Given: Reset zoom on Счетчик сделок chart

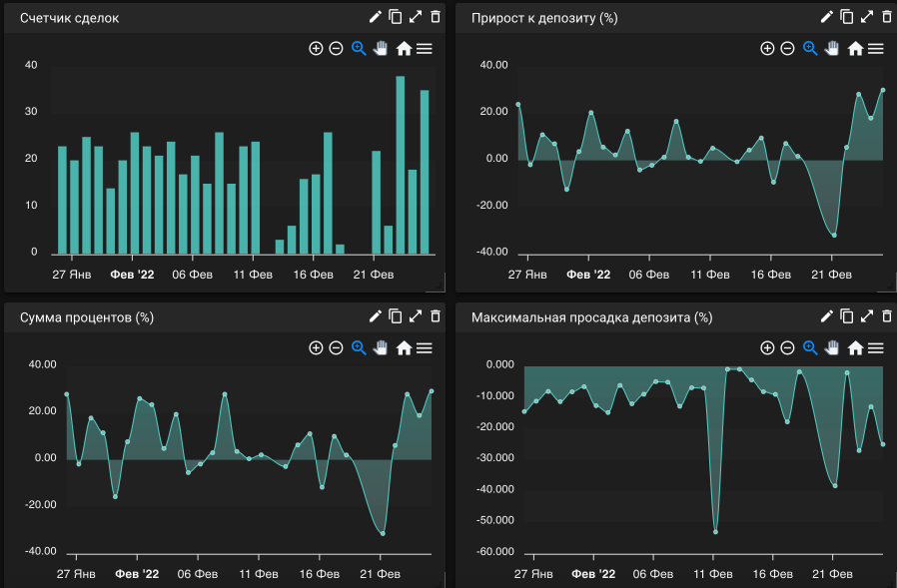Looking at the screenshot, I should 404,49.
